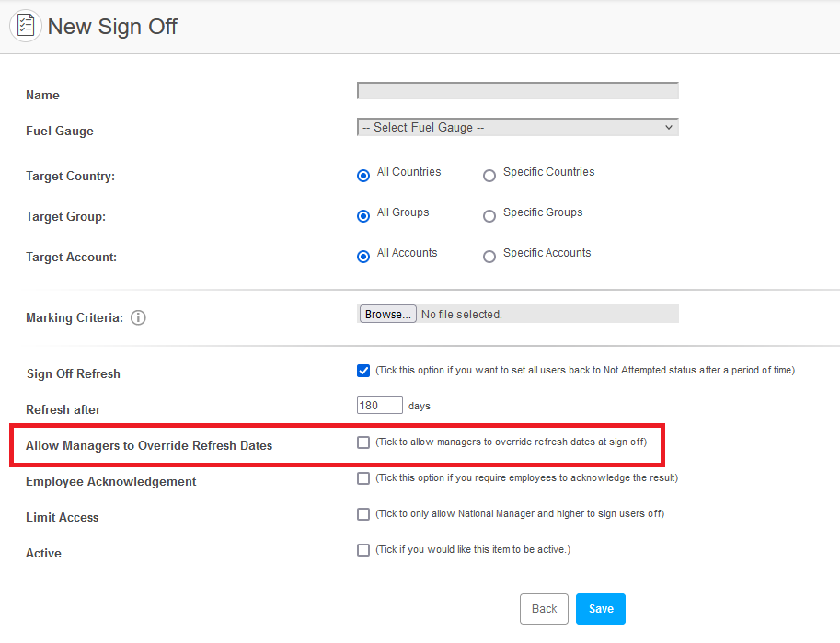This screenshot has height=643, width=840.
Task: Tick Allow Managers to Override Refresh Dates
Action: tap(363, 442)
